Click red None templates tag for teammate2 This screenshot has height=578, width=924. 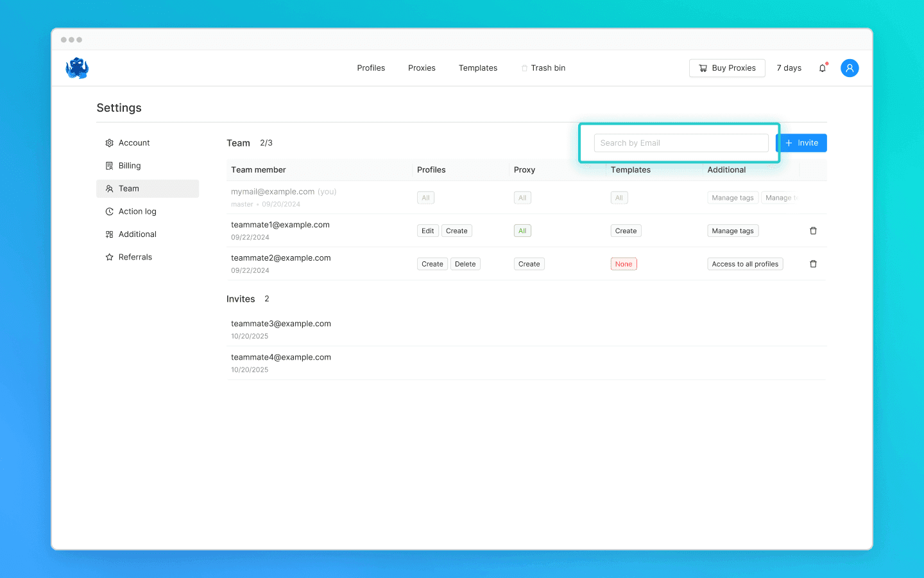coord(624,264)
